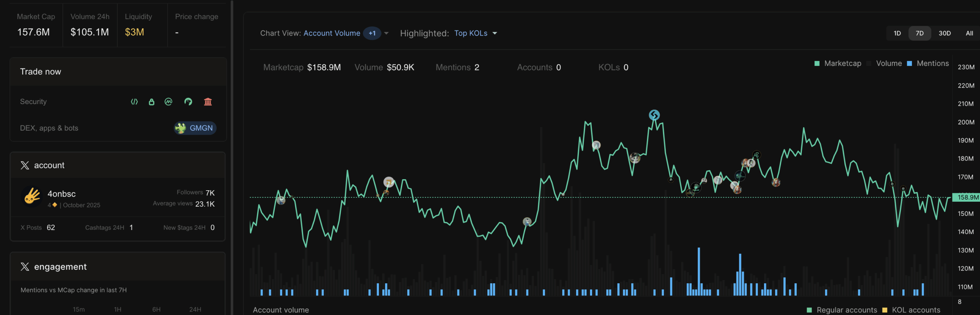This screenshot has width=980, height=315.
Task: Toggle the Regular accounts legend
Action: pyautogui.click(x=842, y=310)
